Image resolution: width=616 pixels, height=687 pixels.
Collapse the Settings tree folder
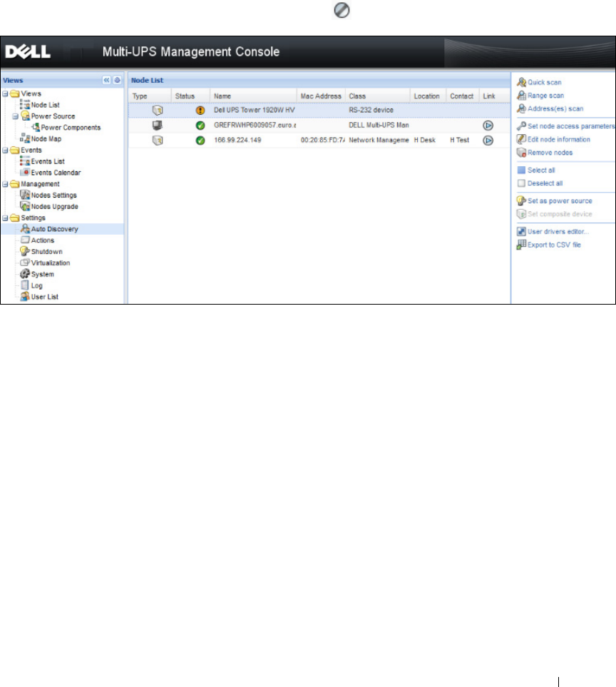[x=5, y=218]
